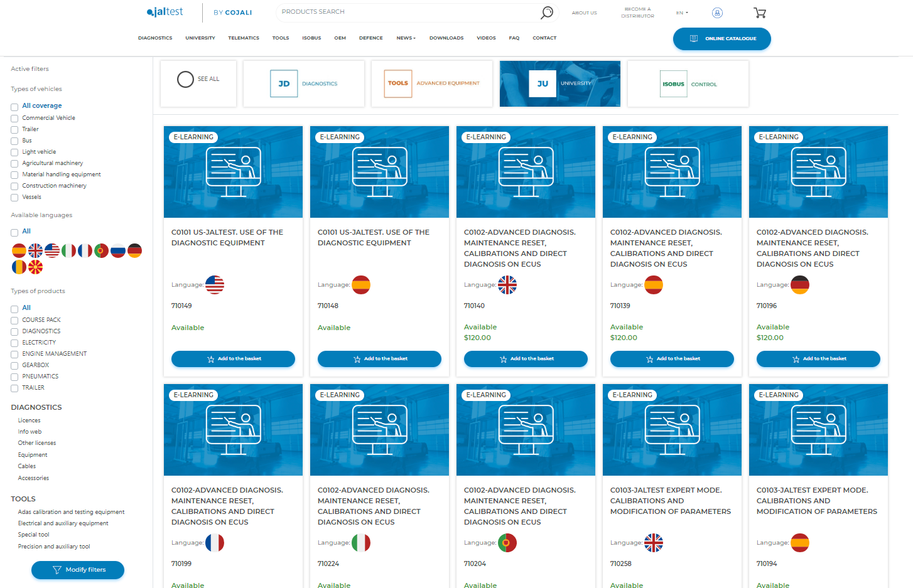913x588 pixels.
Task: Select the SEE ALL radio circle
Action: [x=185, y=79]
